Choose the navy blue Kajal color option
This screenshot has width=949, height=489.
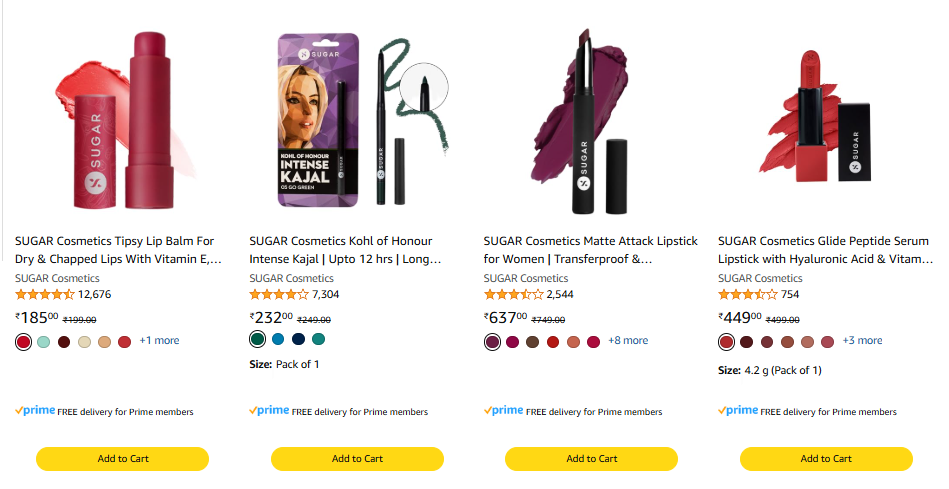(x=298, y=339)
